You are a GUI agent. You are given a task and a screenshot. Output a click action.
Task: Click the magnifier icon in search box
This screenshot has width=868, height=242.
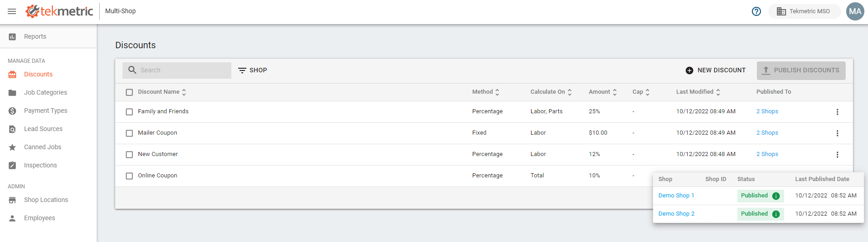coord(132,70)
